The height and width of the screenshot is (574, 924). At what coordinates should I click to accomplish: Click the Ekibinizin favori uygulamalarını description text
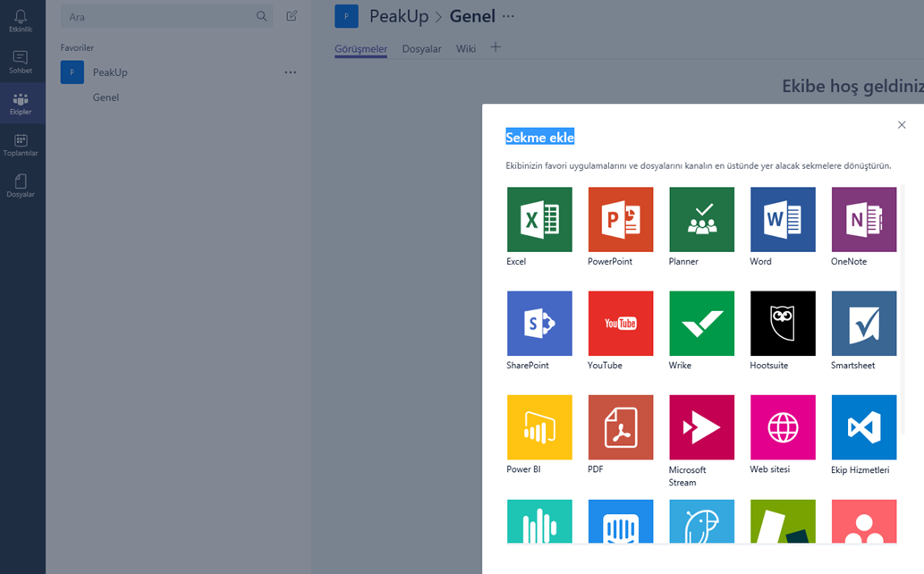(699, 165)
